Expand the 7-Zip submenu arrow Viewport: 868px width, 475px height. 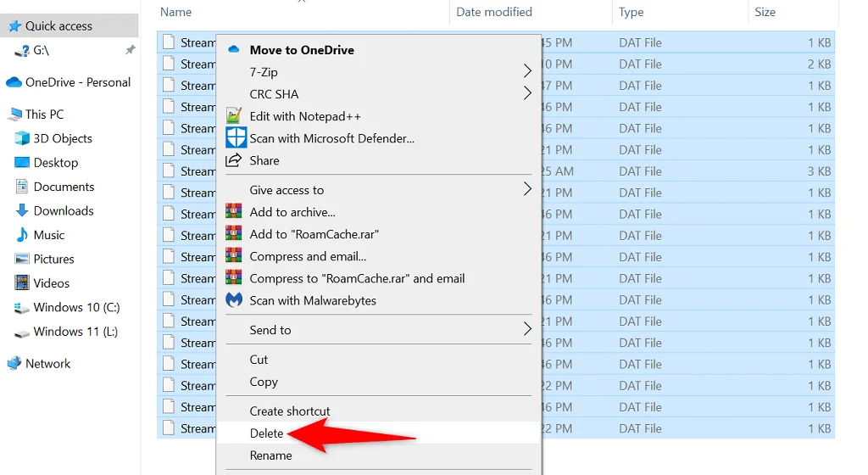click(527, 72)
